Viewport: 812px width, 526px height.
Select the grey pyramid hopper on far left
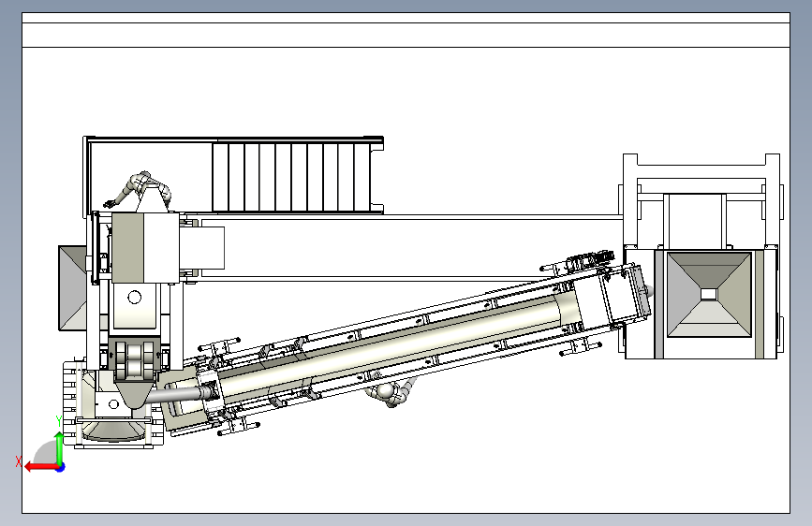tap(72, 288)
